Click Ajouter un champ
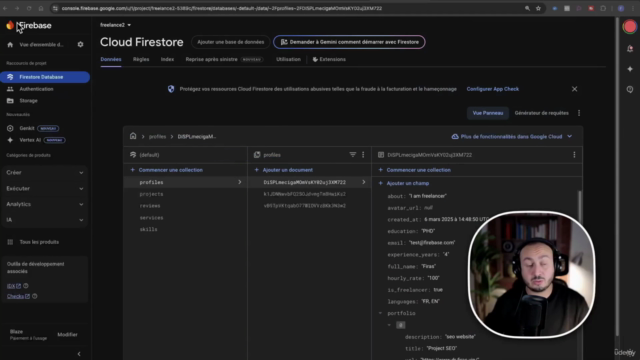The image size is (640, 360). [x=403, y=183]
